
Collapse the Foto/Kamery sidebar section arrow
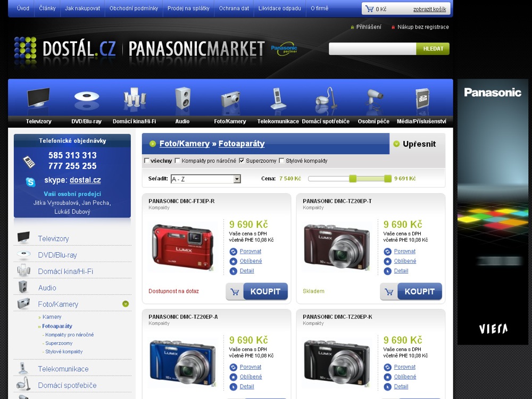(126, 304)
